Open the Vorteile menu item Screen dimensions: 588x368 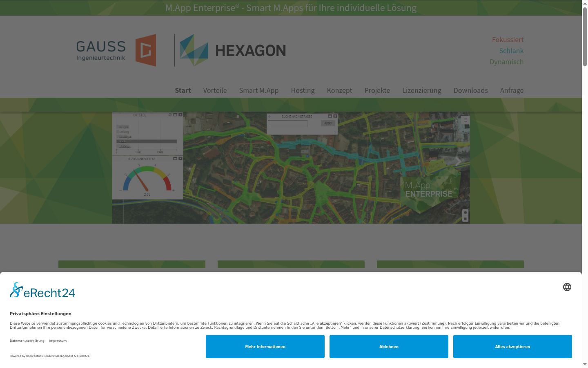[x=215, y=90]
